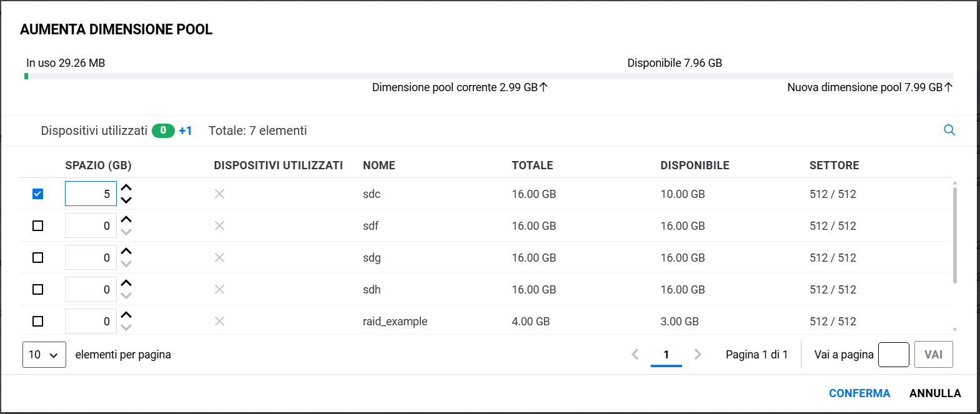Select page 1 in pagination

[666, 354]
